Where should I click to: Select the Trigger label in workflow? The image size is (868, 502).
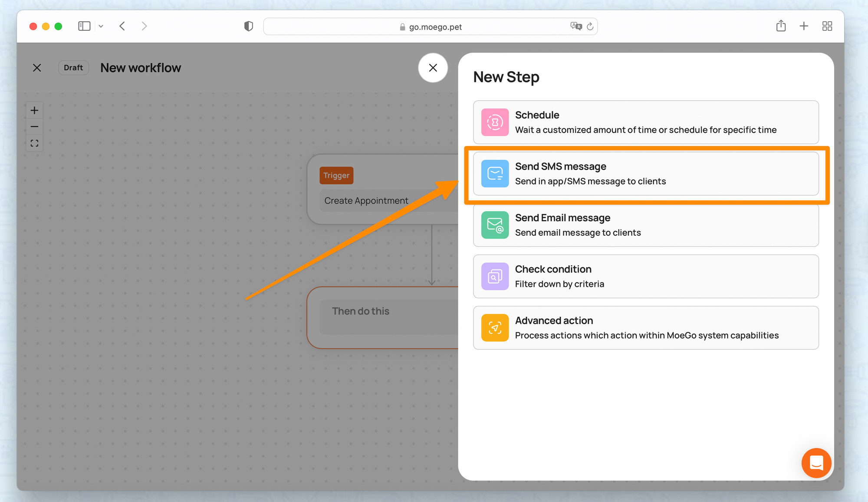pos(336,175)
